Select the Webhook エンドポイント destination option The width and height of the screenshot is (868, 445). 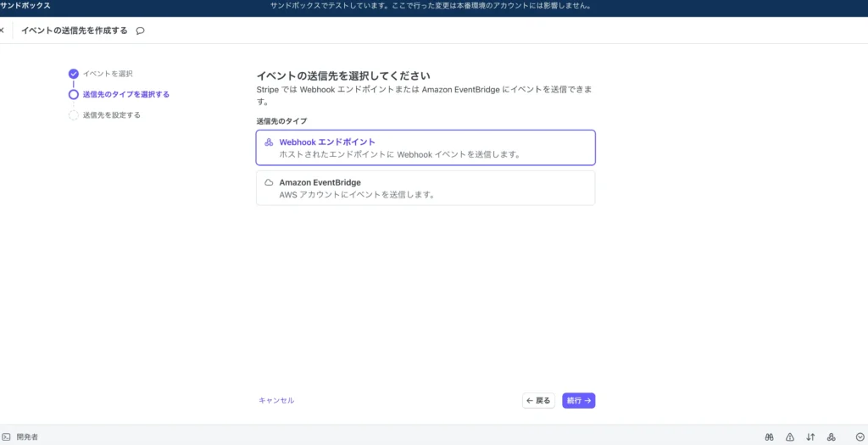coord(426,147)
